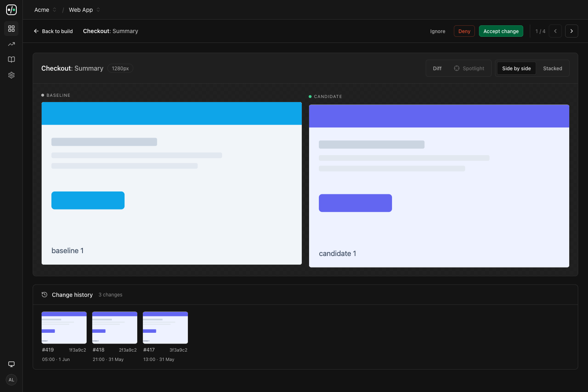This screenshot has height=392, width=588.
Task: Go to previous change with left chevron
Action: [555, 31]
